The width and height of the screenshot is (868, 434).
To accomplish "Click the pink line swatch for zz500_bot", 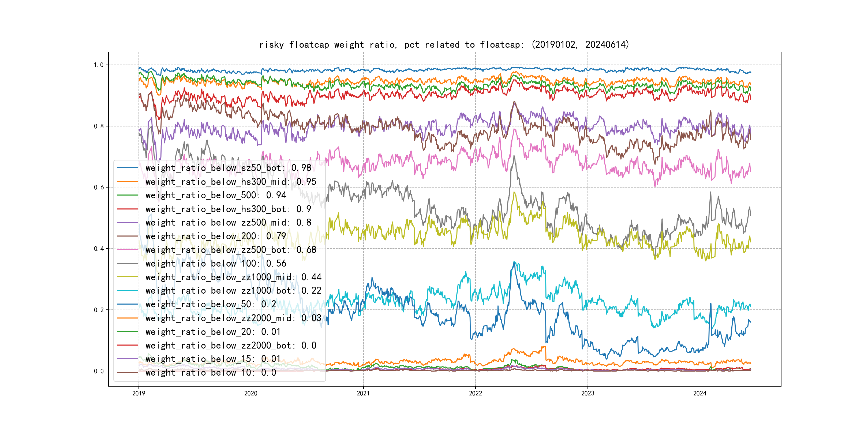I will (127, 250).
